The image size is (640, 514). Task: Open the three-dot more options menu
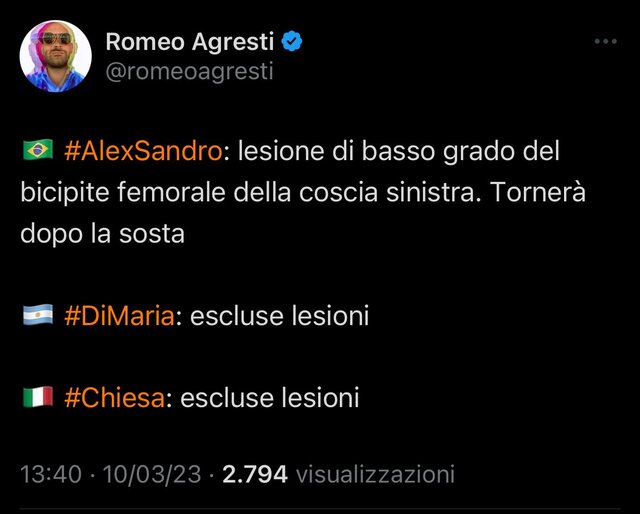[x=606, y=41]
